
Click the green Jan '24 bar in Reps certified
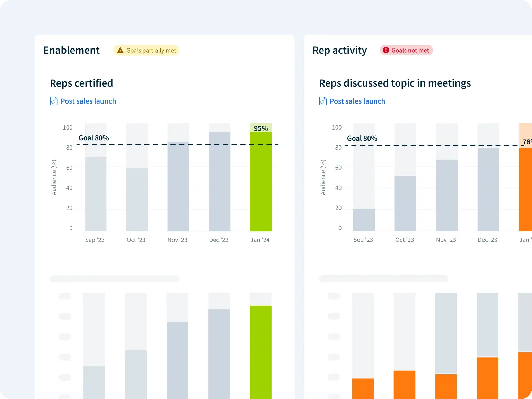tap(261, 182)
